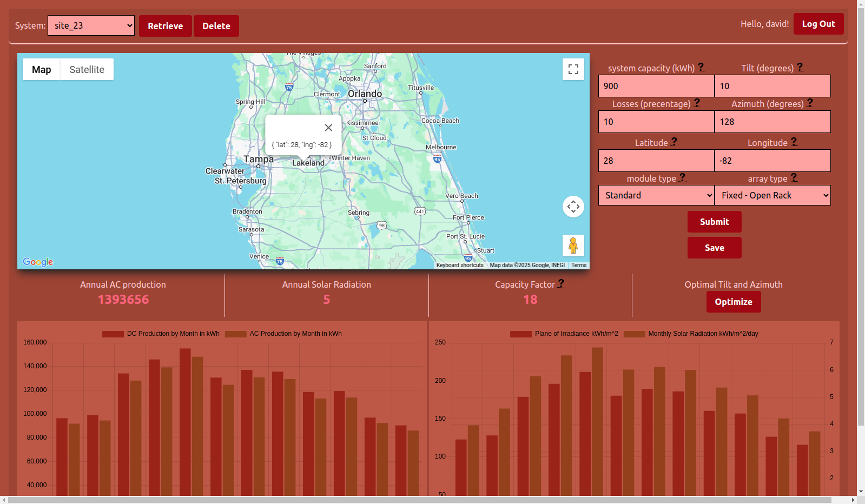865x504 pixels.
Task: Focus the Longitude input field
Action: point(772,161)
